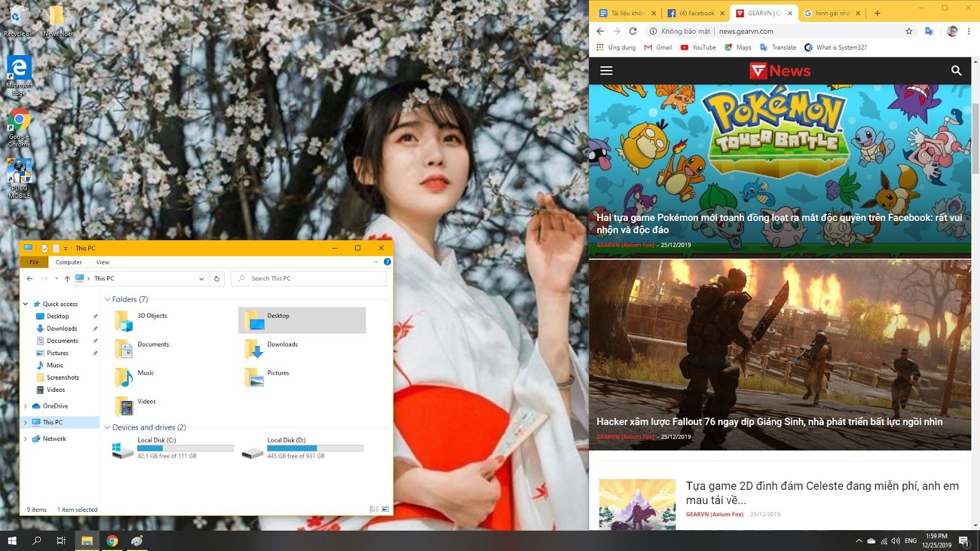980x551 pixels.
Task: Open a new Chrome tab with plus
Action: 877,13
